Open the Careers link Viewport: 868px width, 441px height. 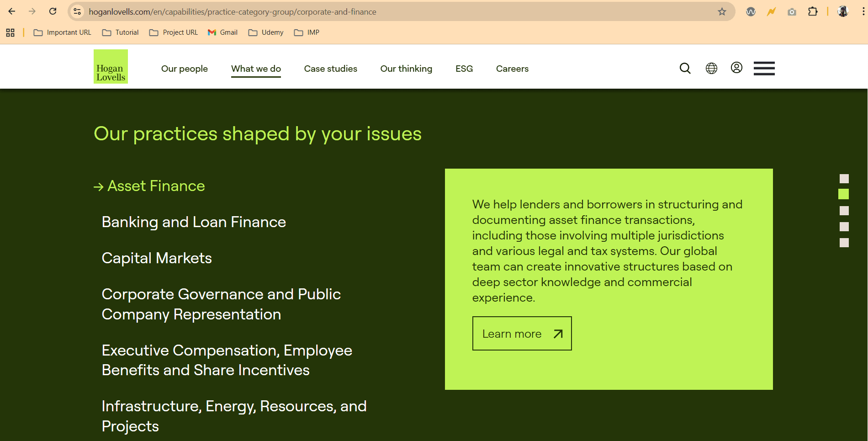[x=512, y=69]
